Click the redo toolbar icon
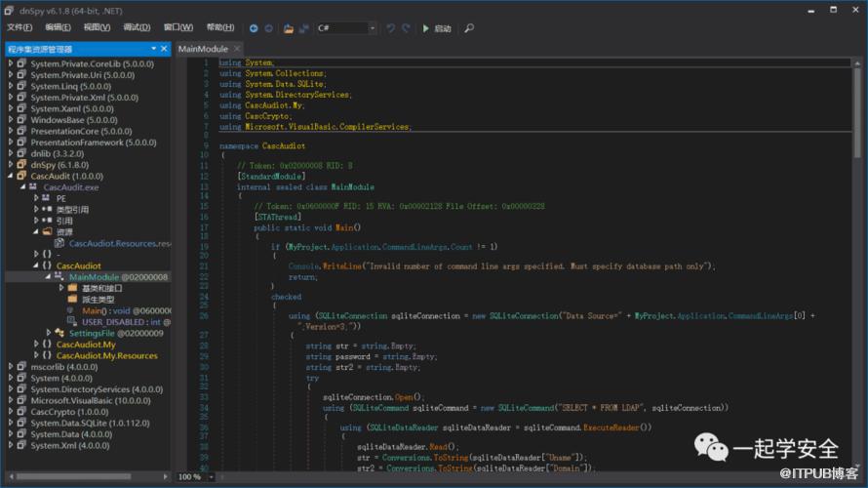Screen dimensions: 868x488 click(x=407, y=28)
